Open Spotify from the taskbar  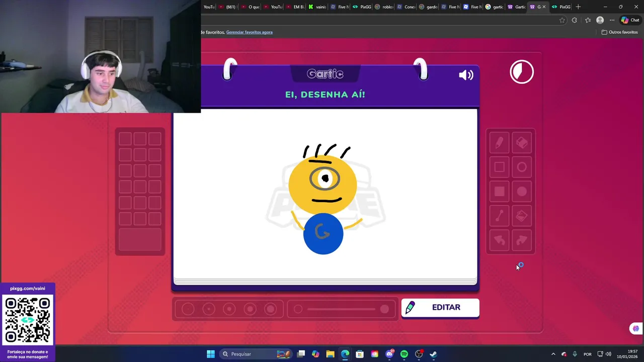[404, 354]
